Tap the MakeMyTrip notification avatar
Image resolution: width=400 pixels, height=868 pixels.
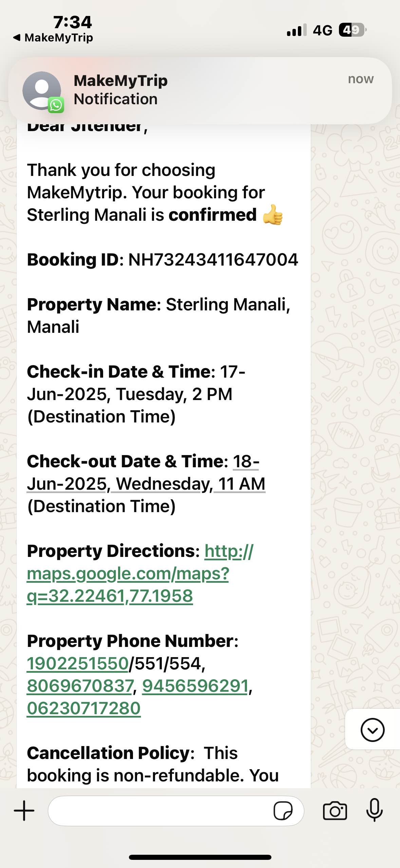point(42,91)
